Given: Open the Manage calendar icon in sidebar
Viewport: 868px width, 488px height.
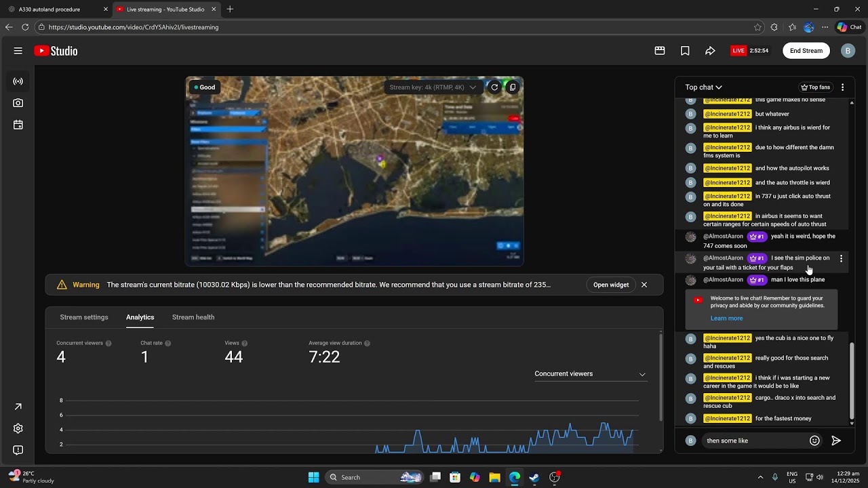Looking at the screenshot, I should pyautogui.click(x=18, y=125).
